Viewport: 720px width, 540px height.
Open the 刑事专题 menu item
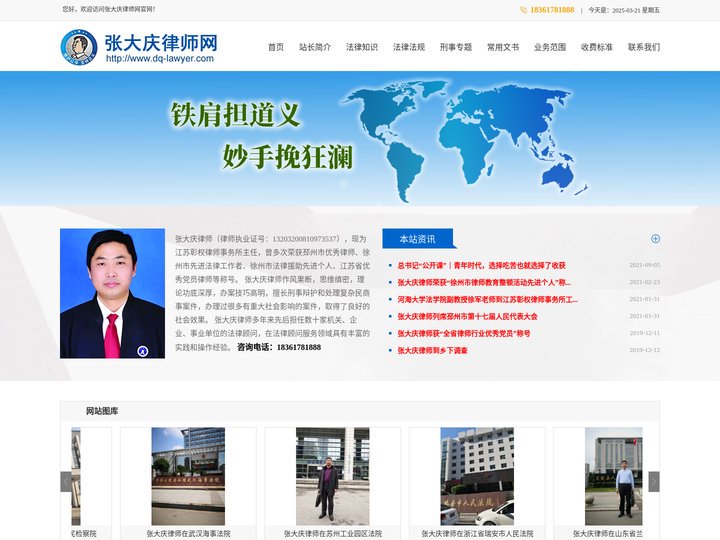(x=456, y=47)
